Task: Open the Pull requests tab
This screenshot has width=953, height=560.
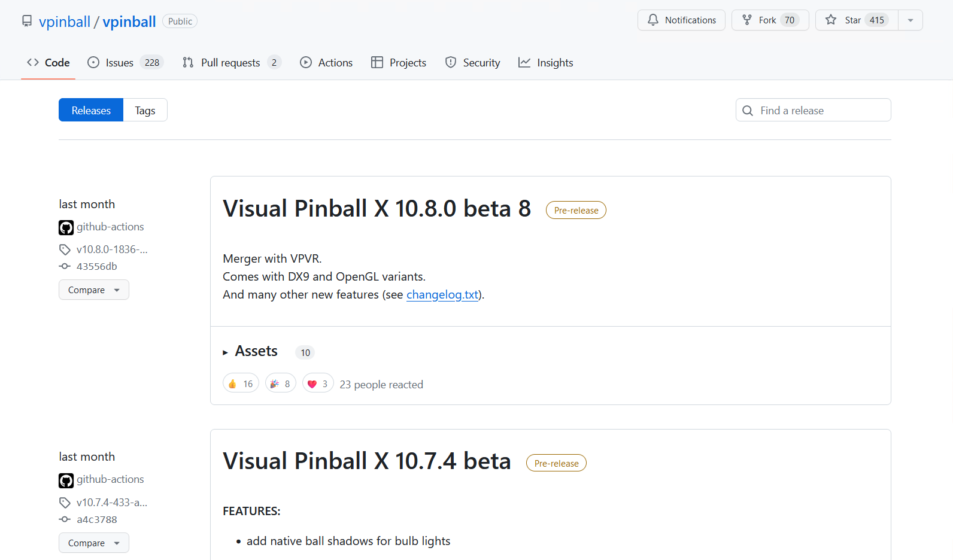Action: pyautogui.click(x=232, y=62)
